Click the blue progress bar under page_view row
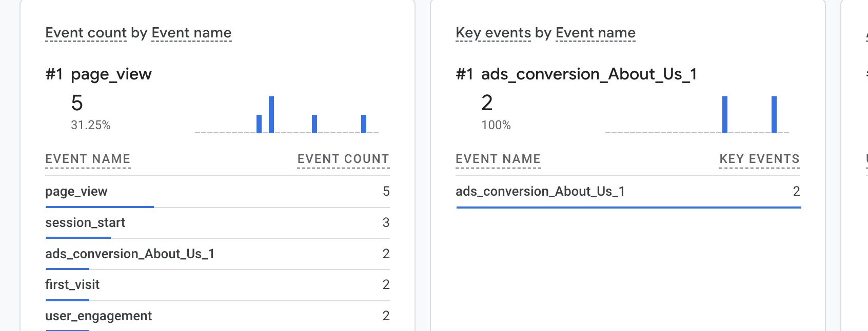Viewport: 868px width, 331px height. click(x=100, y=207)
